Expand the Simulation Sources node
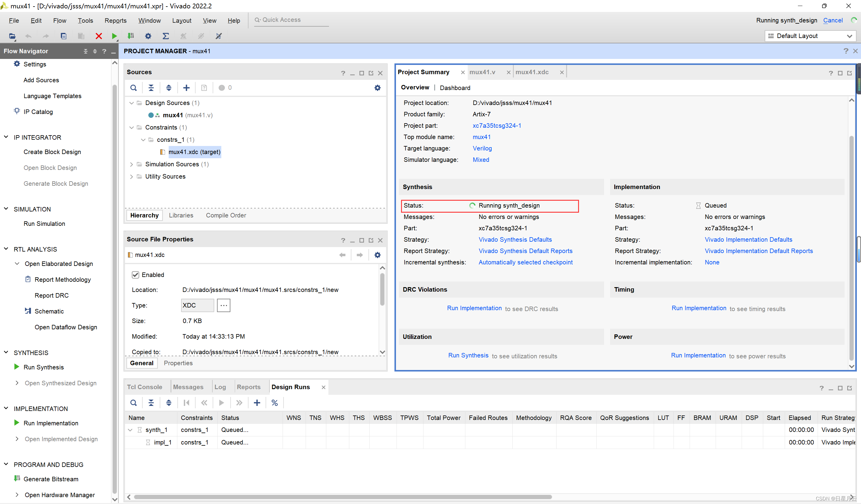 (132, 164)
